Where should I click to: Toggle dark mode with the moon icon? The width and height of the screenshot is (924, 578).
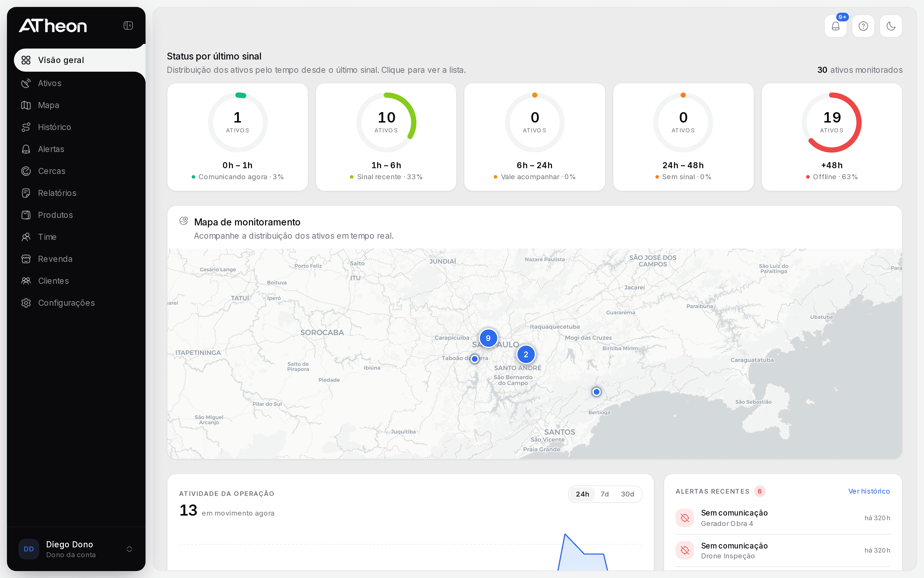[x=891, y=26]
